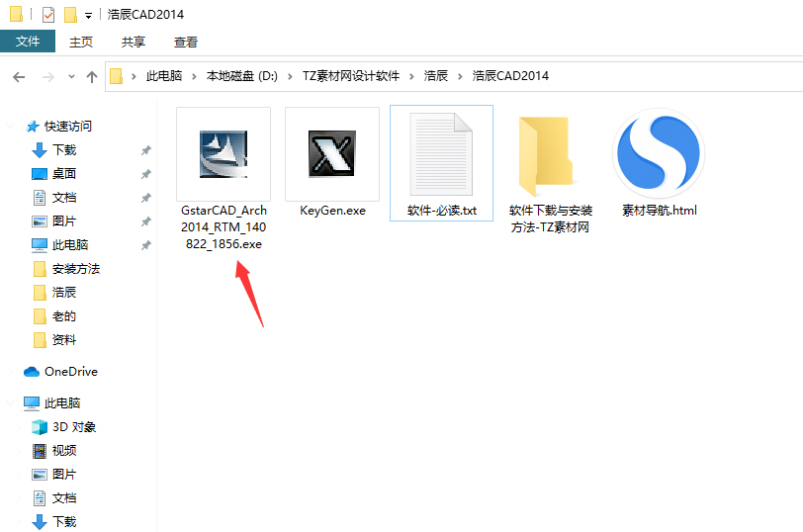Click the pin icon beside 文档

(x=146, y=198)
